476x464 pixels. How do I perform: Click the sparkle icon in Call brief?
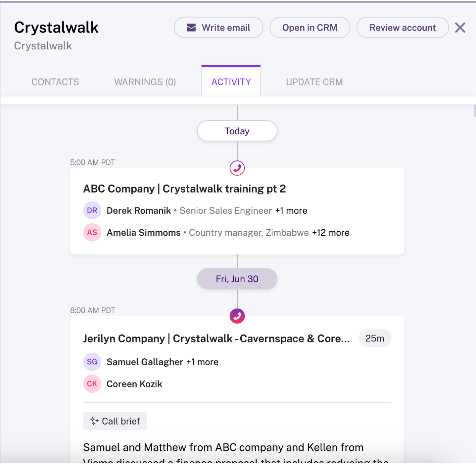(x=95, y=421)
